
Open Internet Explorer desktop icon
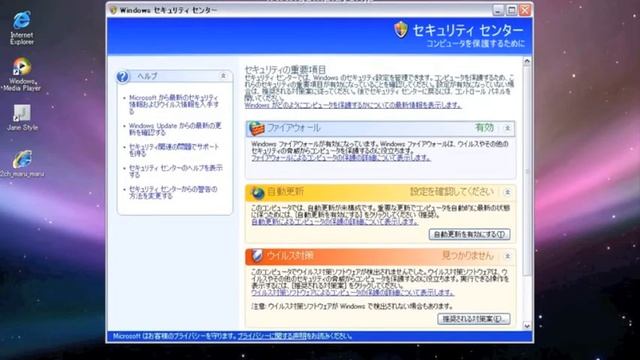pyautogui.click(x=22, y=27)
